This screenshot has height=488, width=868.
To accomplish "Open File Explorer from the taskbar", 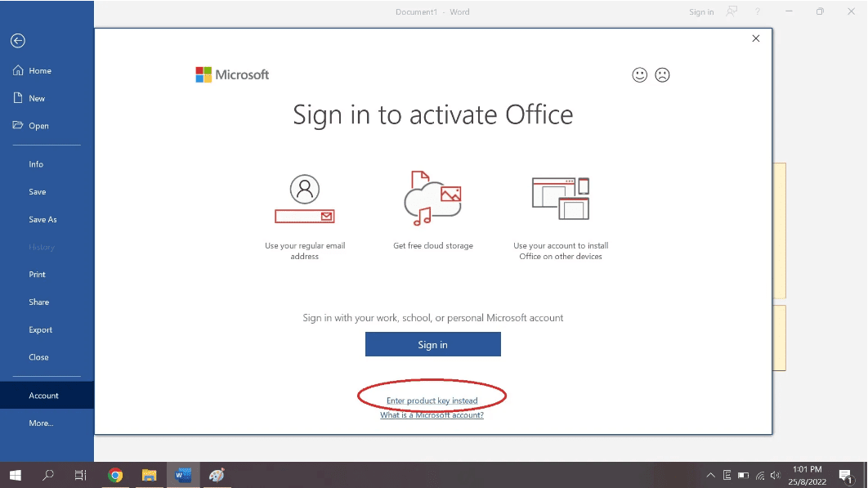I will coord(149,475).
